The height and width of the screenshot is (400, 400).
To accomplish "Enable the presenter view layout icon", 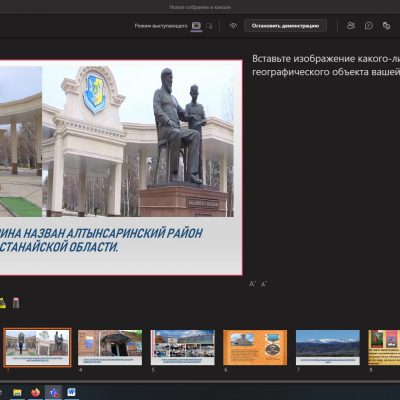I will (196, 26).
